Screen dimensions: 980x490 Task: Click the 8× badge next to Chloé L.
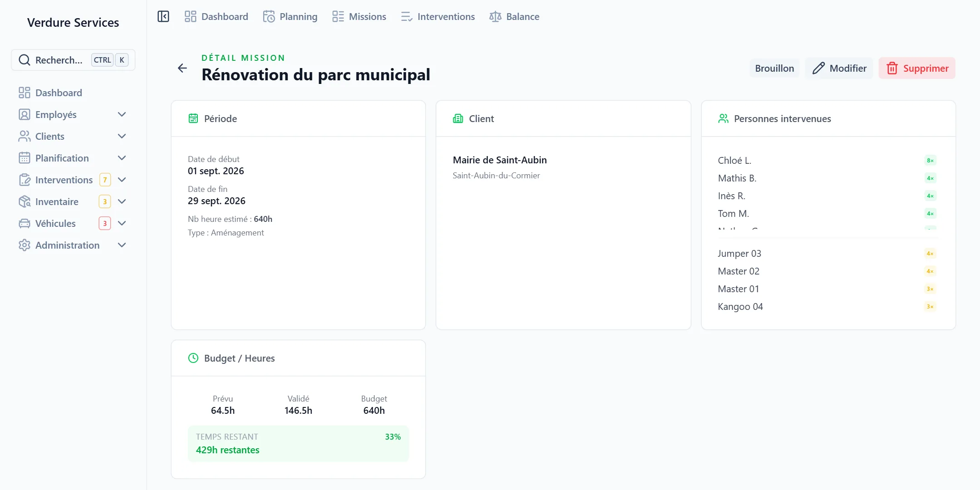coord(930,161)
